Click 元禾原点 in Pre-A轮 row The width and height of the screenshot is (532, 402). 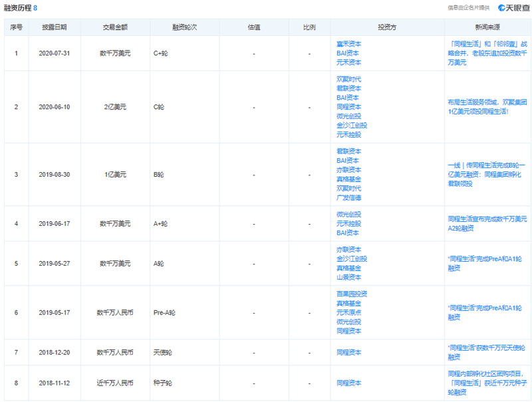tap(349, 312)
